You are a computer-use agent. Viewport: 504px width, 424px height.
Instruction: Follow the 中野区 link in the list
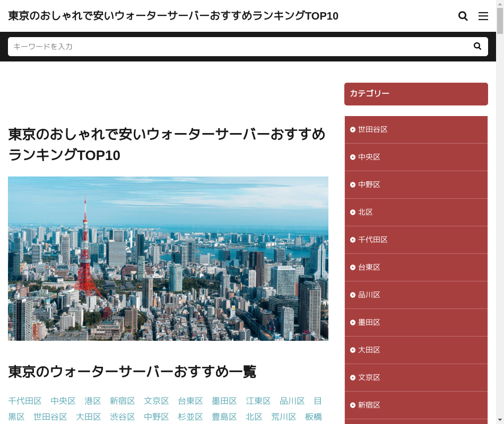pos(157,417)
